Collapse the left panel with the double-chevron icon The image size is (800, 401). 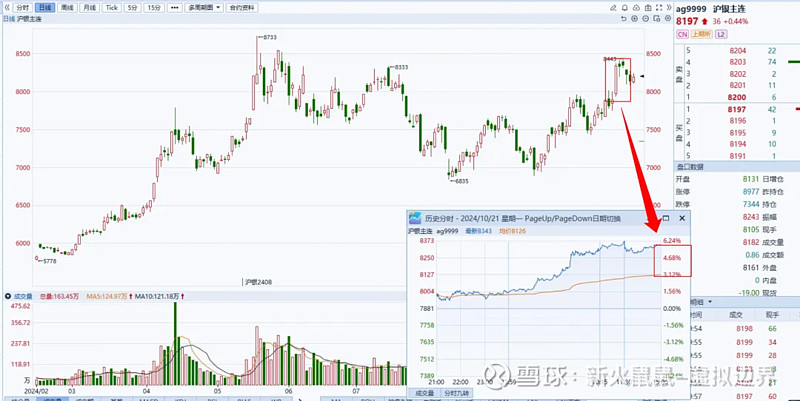tap(7, 8)
